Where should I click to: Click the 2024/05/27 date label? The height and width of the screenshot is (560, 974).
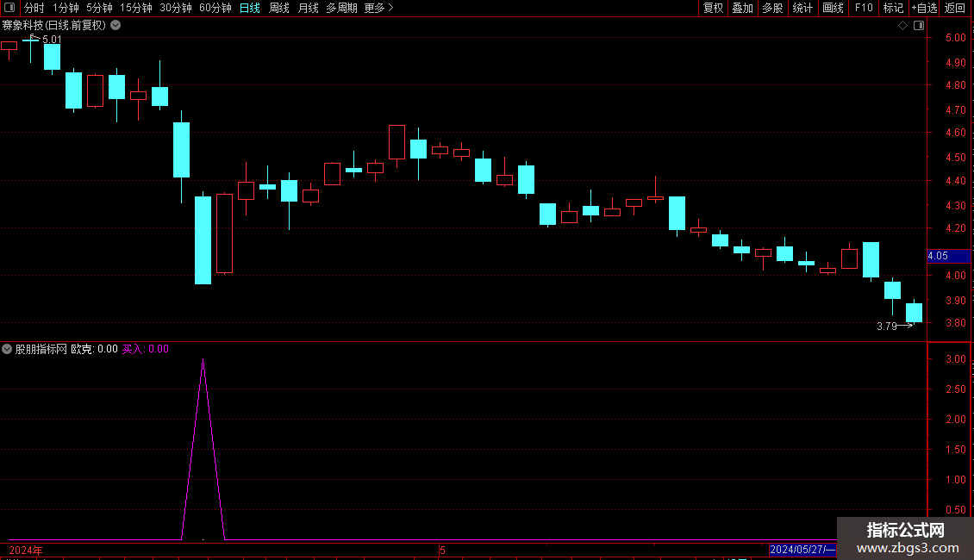pyautogui.click(x=802, y=550)
